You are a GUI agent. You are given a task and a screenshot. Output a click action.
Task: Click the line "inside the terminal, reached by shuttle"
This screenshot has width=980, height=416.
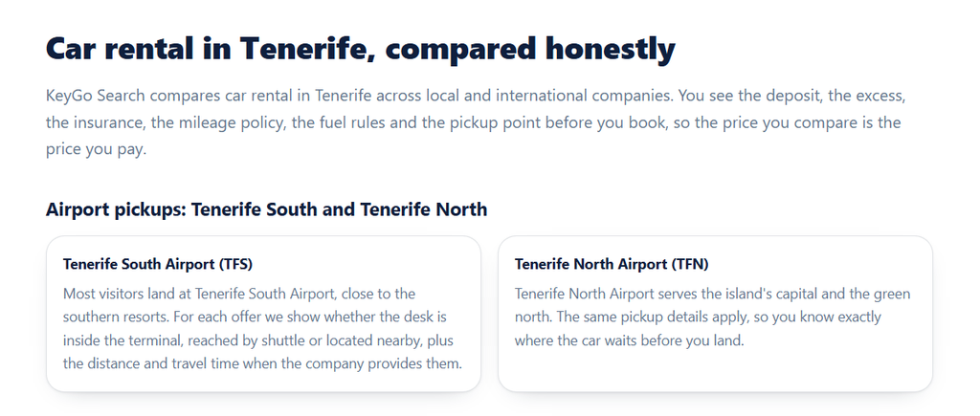(x=258, y=341)
